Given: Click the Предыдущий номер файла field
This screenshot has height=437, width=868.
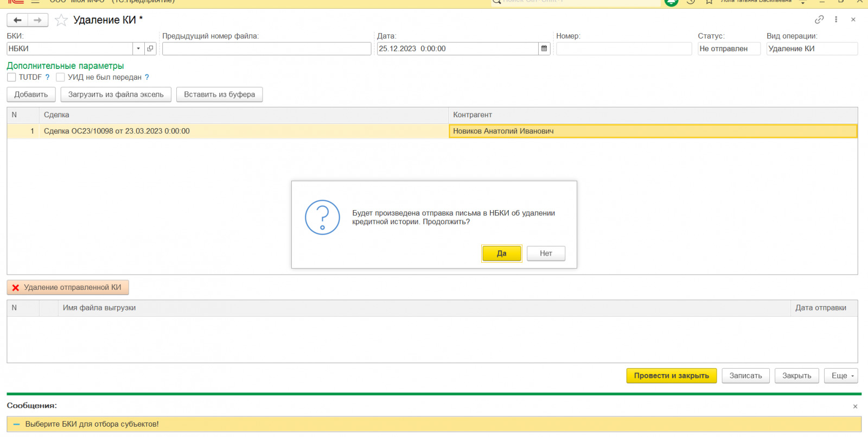Looking at the screenshot, I should tap(266, 49).
